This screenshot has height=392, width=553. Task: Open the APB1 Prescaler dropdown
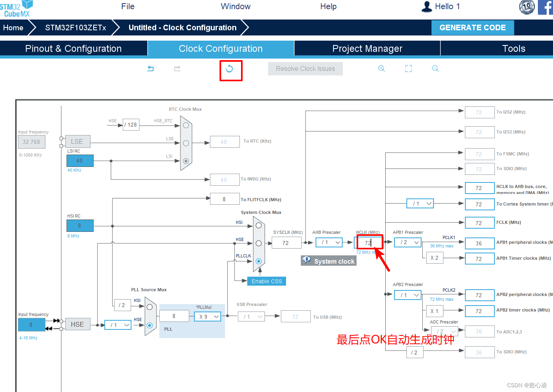point(408,242)
